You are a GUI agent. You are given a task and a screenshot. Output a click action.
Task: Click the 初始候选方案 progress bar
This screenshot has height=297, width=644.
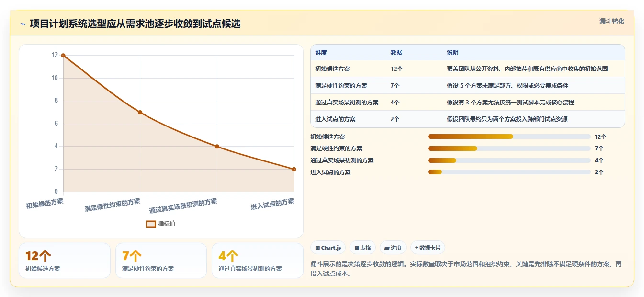(x=509, y=137)
